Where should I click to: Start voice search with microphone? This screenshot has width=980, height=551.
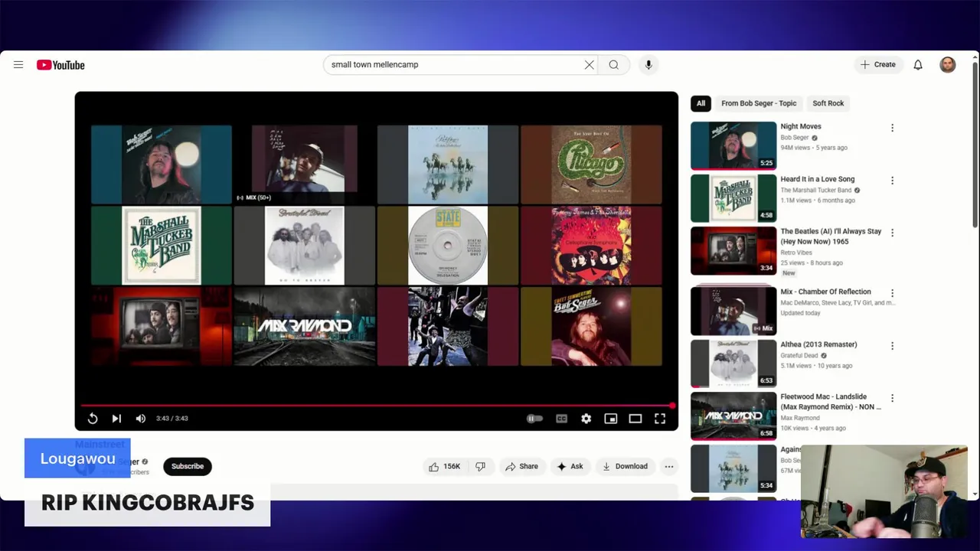click(x=648, y=65)
